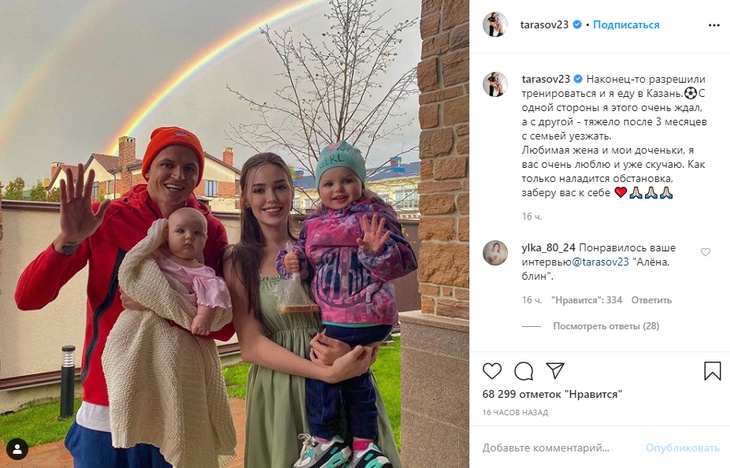Show tagged people icon on photo
Screen dimensions: 730x468
17,449
